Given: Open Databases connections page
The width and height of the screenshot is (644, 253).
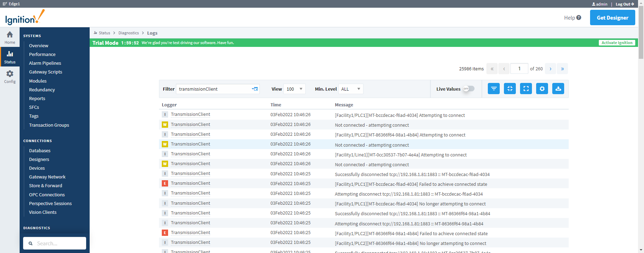Looking at the screenshot, I should point(40,151).
